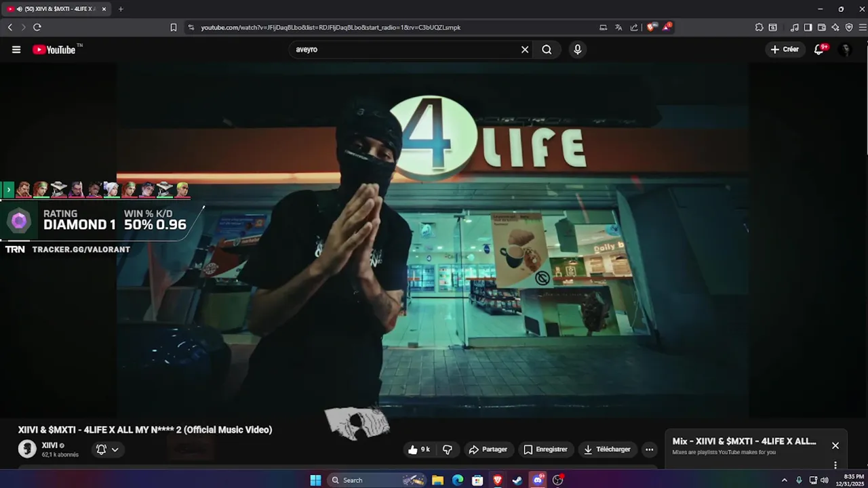Open the Mix - XIIVI & $MXTI playlist title

click(x=744, y=441)
